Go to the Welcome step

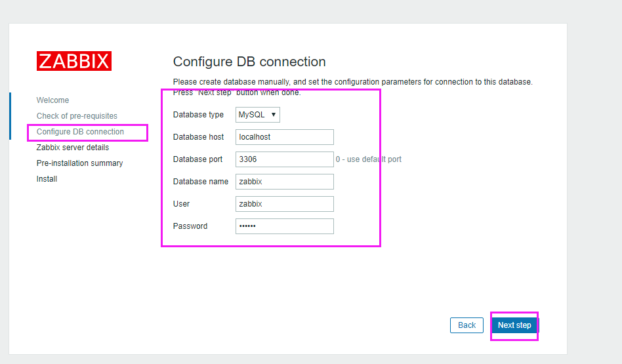(x=52, y=100)
